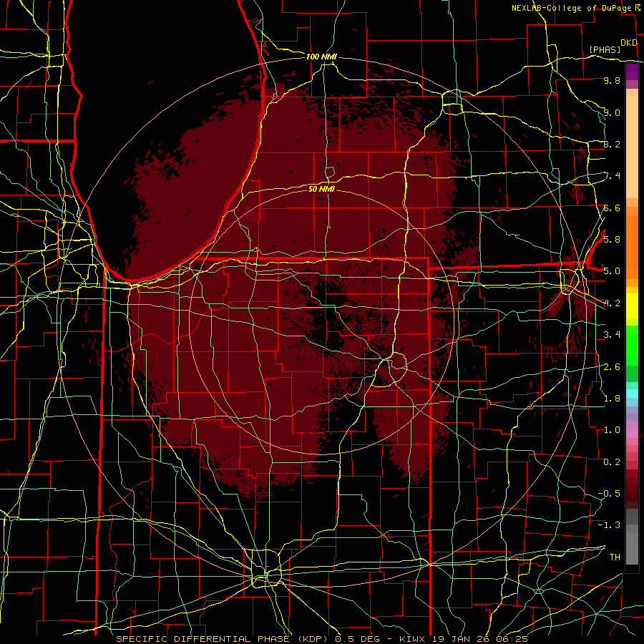Click the 5.8 value on the scale
The height and width of the screenshot is (644, 644).
[612, 239]
